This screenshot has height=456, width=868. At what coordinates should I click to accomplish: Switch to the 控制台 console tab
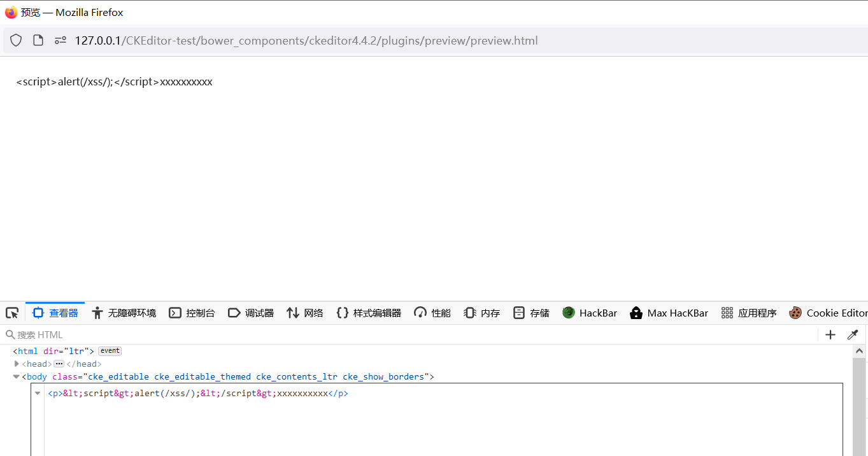(192, 313)
